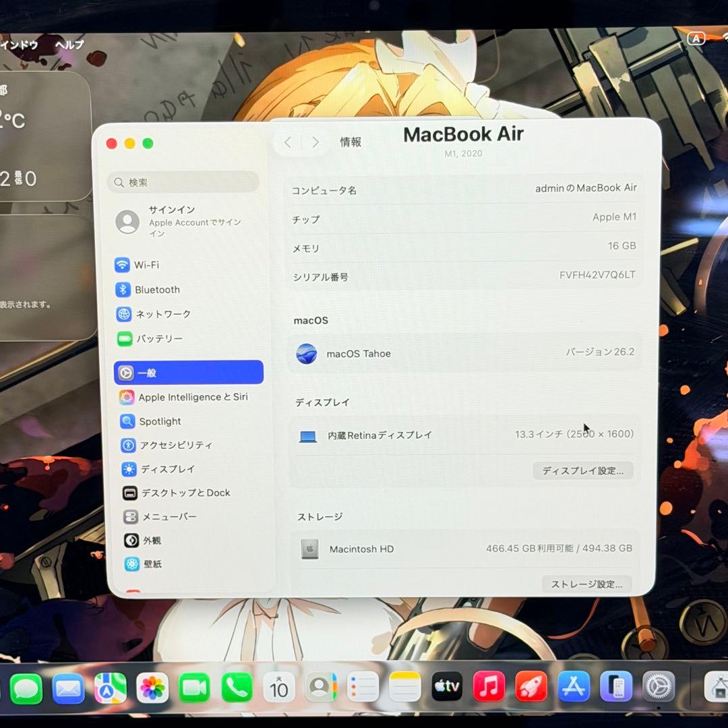Click the 内蔵Retinaディスプレイ laptop icon
This screenshot has height=728, width=728.
click(x=308, y=436)
